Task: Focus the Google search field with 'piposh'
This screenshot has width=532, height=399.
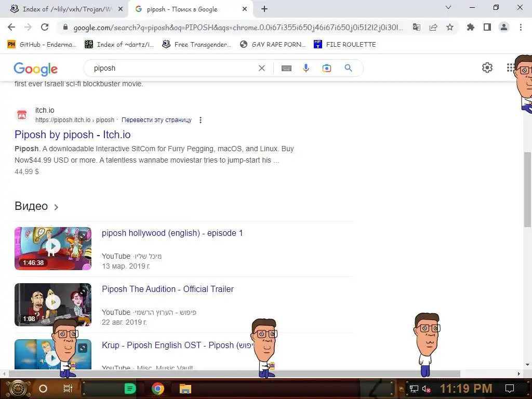Action: 173,68
